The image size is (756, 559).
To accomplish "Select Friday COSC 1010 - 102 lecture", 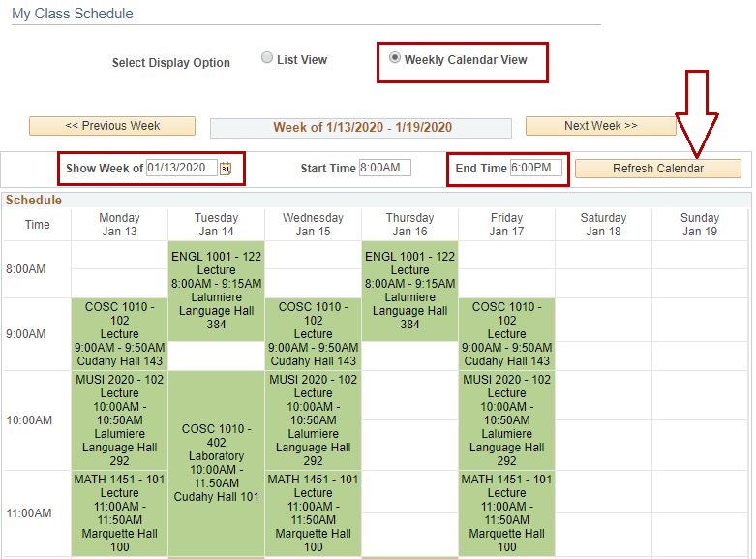I will pos(506,333).
